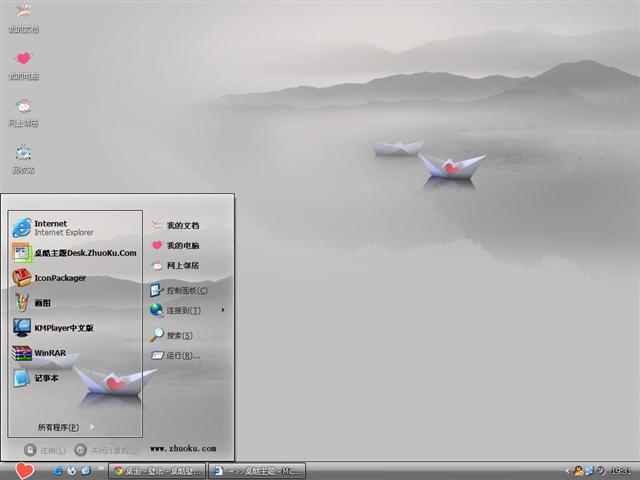
Task: Click the Internet Explorer quick launch icon
Action: tap(58, 471)
